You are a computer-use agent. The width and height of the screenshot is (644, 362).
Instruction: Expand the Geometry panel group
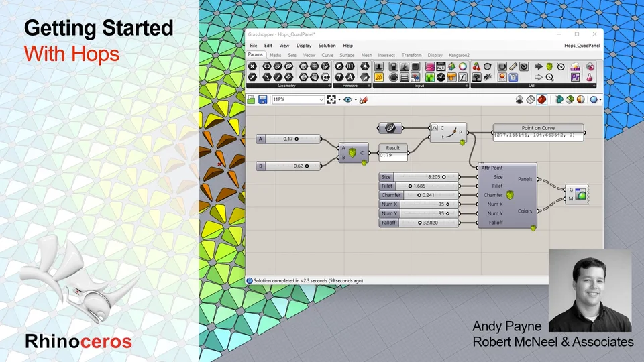click(329, 86)
